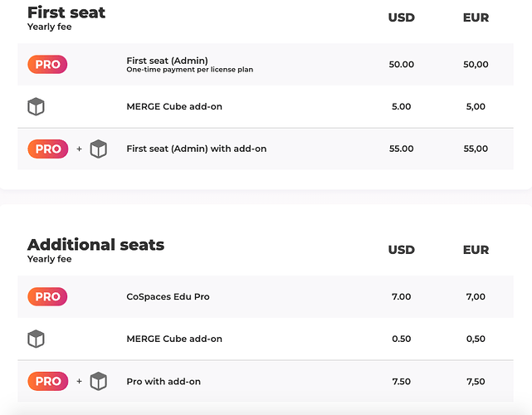Click the "Additional seats" section heading
The width and height of the screenshot is (532, 415).
95,245
